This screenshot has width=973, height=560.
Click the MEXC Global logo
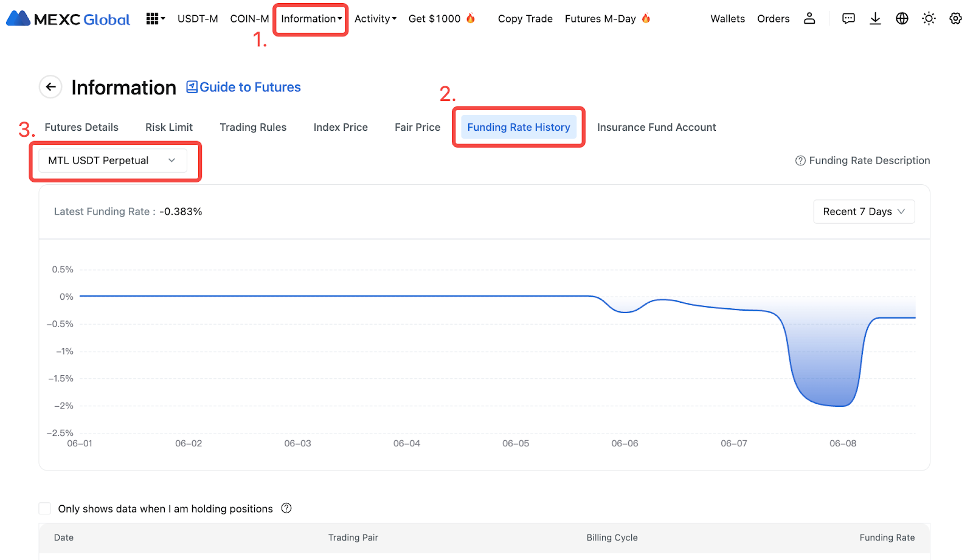[68, 19]
